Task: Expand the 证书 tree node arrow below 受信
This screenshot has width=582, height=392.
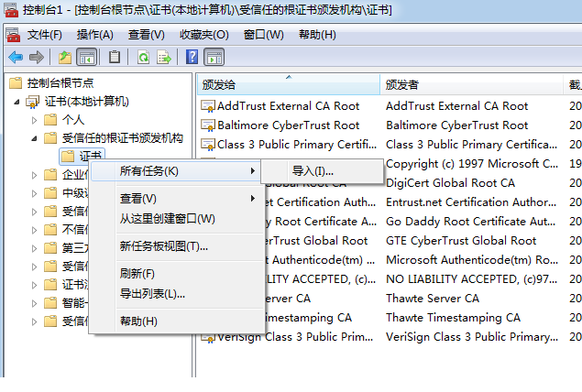Action: coord(35,285)
